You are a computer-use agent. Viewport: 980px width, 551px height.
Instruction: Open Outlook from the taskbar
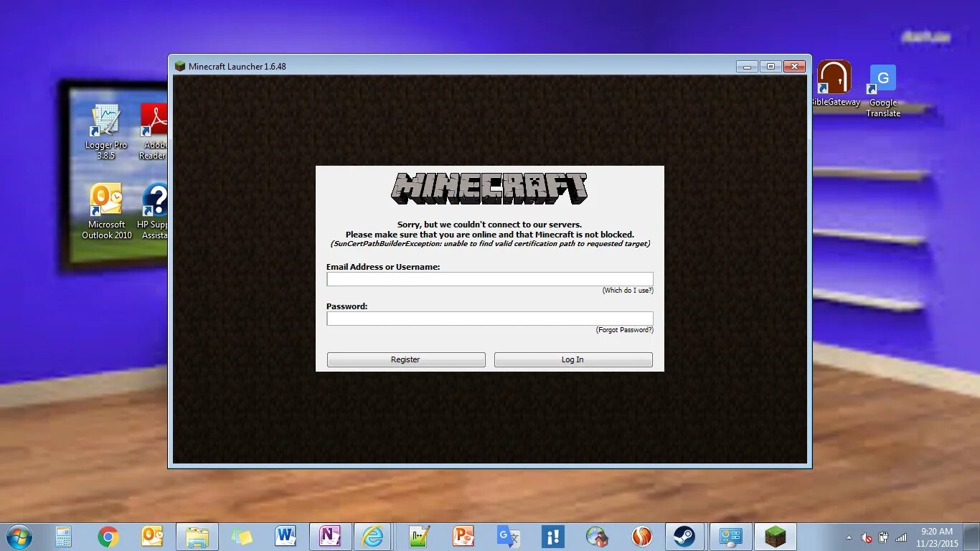(x=153, y=537)
